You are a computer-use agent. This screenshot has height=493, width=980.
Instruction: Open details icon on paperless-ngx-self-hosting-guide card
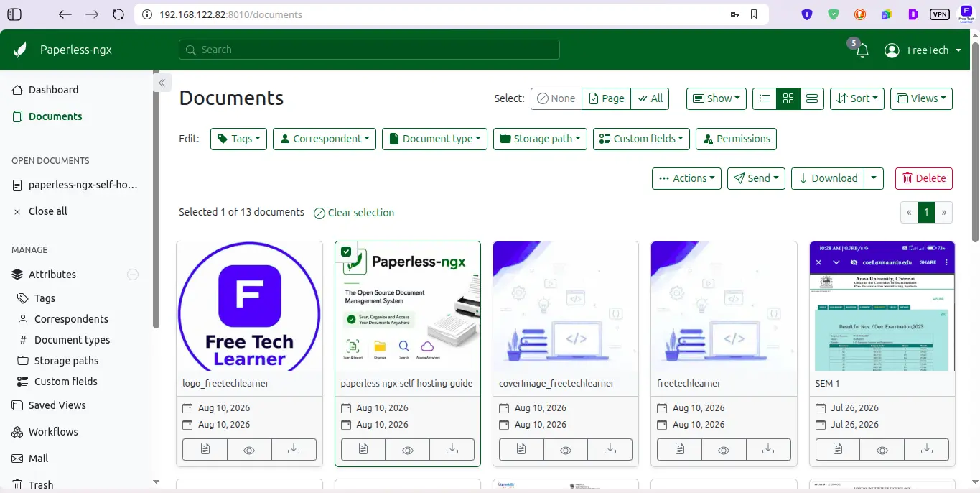pos(363,449)
